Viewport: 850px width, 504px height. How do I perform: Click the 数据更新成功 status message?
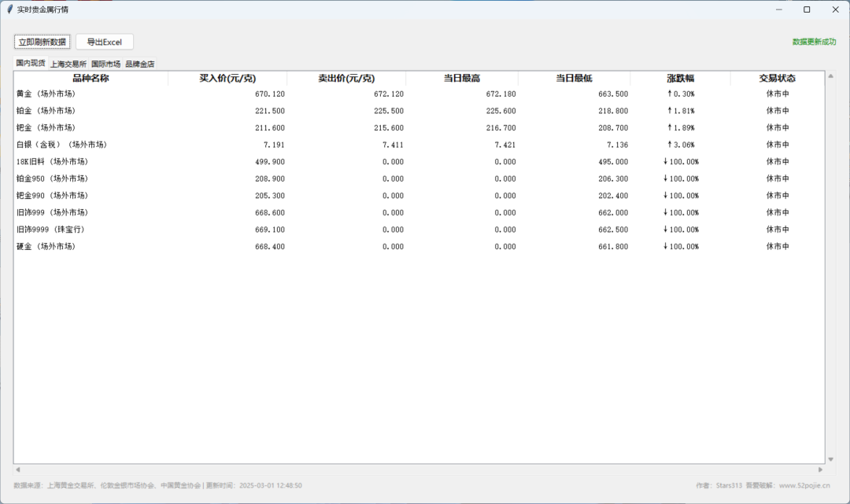pos(814,42)
